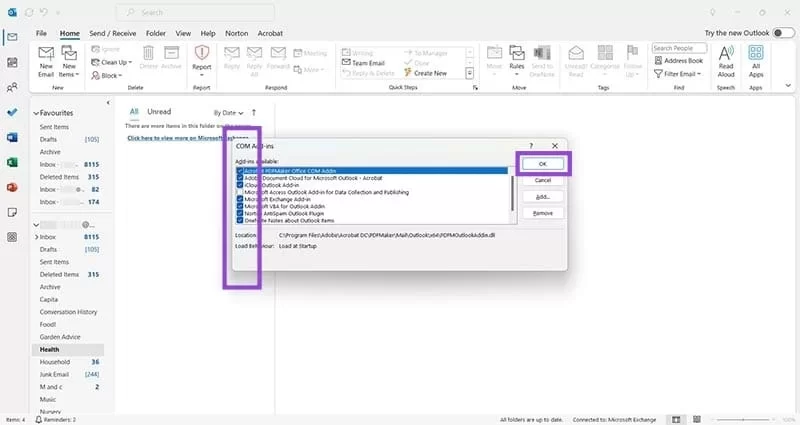This screenshot has height=425, width=800.
Task: Collapse the Favourites folder group
Action: (34, 113)
